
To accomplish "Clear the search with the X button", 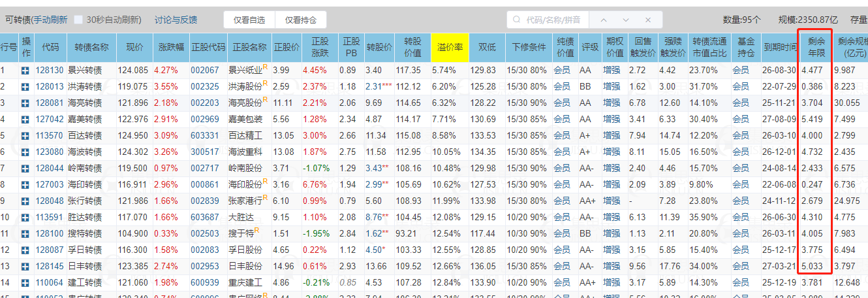I will tap(647, 20).
